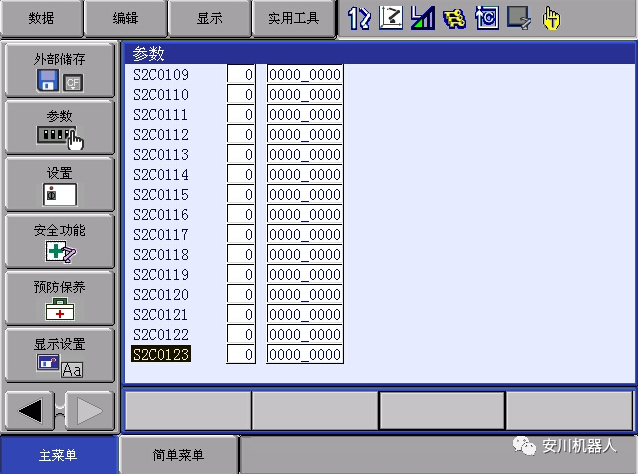Click the third outlined blank function button
Viewport: 638px width, 474px height.
click(442, 411)
